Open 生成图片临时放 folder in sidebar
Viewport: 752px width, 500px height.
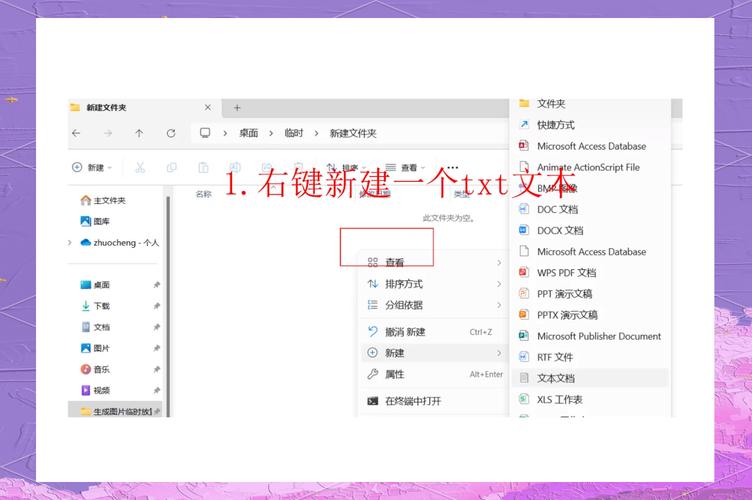(117, 411)
